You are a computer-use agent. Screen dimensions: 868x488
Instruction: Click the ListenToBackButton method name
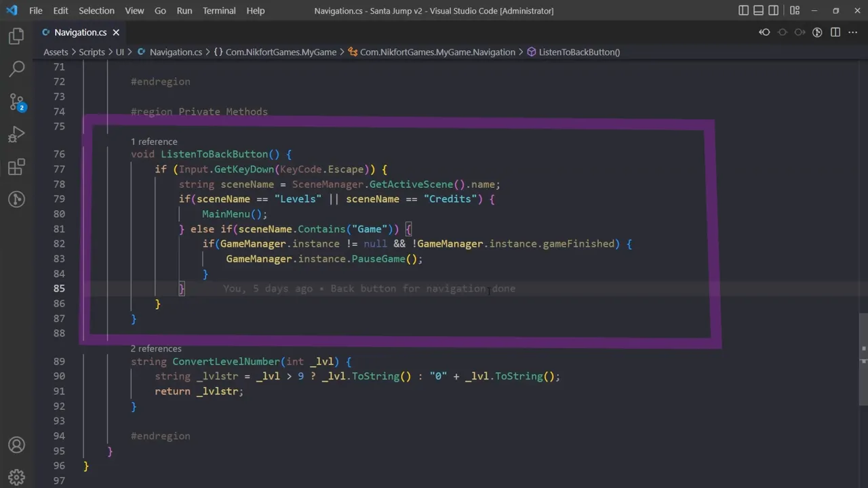click(x=214, y=155)
